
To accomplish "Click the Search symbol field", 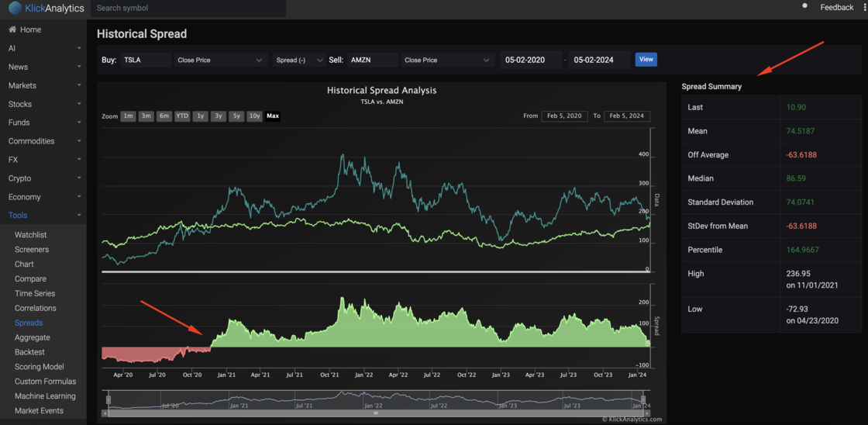I will (188, 9).
